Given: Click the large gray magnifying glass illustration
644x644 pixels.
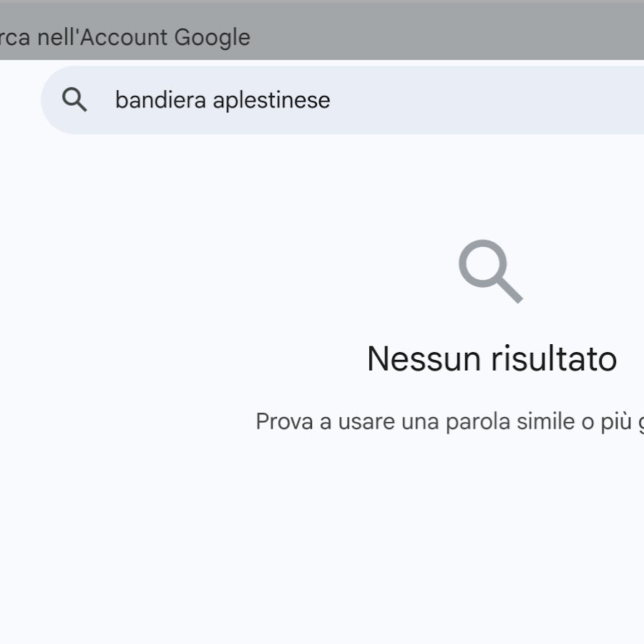Looking at the screenshot, I should 491,271.
